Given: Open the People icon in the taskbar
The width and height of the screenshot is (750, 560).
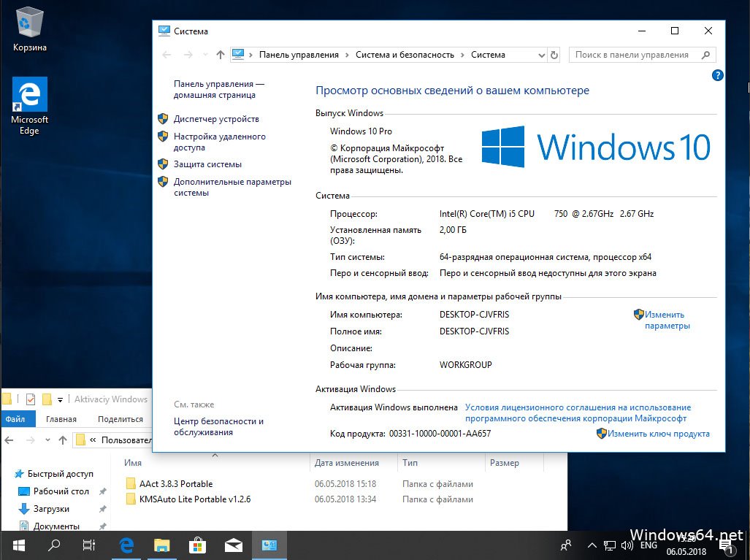Looking at the screenshot, I should (566, 545).
